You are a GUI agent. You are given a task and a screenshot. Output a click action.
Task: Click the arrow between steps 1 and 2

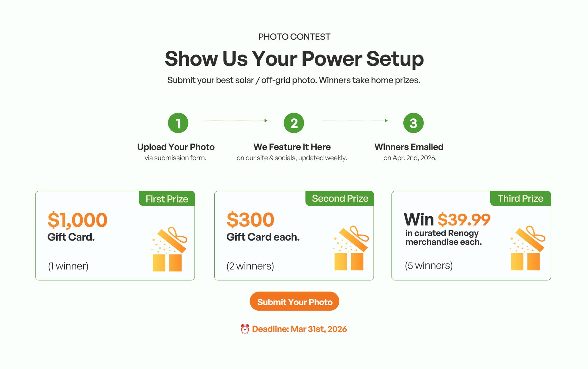234,121
